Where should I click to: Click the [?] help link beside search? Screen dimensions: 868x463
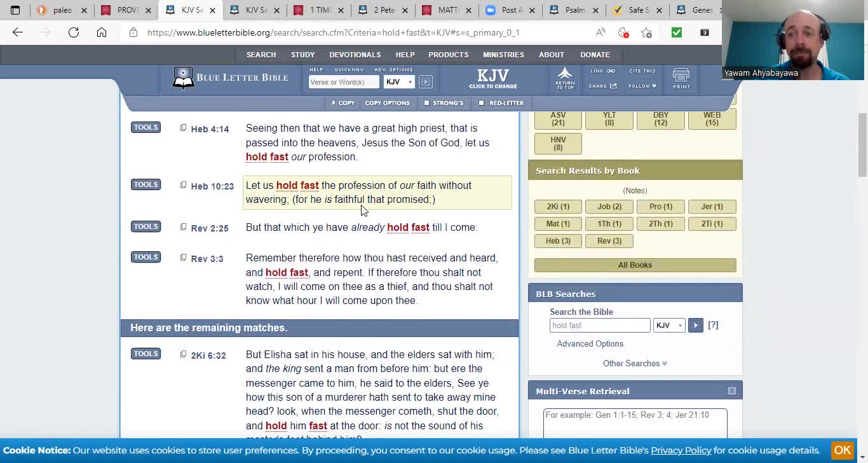(713, 325)
